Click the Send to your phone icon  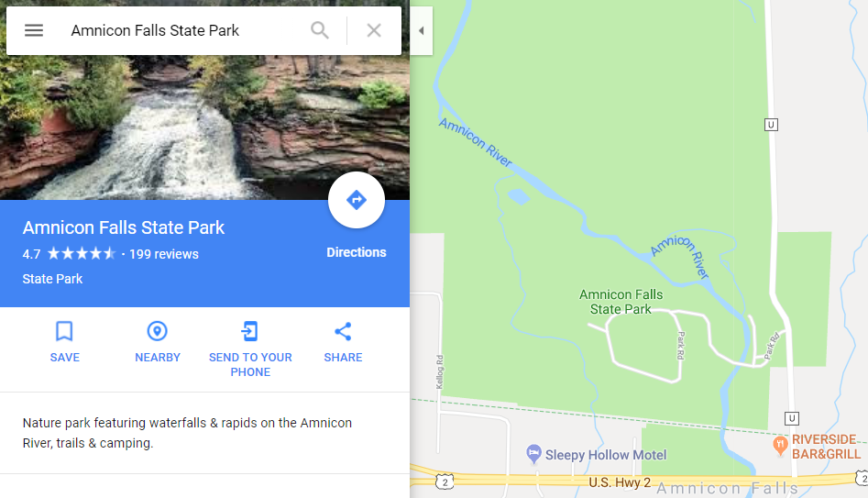tap(249, 331)
